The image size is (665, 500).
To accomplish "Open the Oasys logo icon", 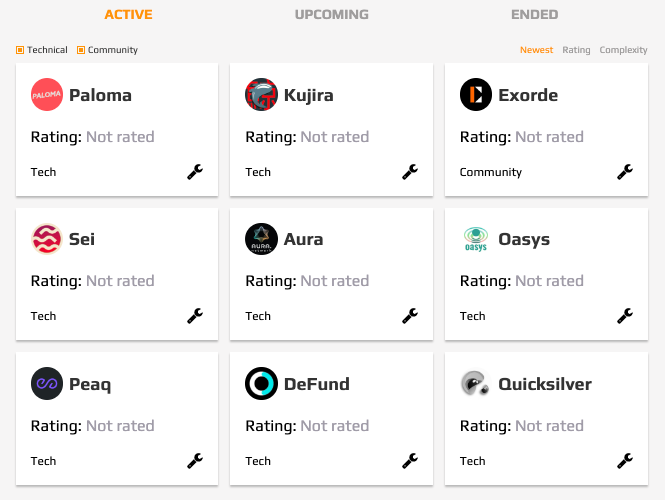I will [x=476, y=239].
